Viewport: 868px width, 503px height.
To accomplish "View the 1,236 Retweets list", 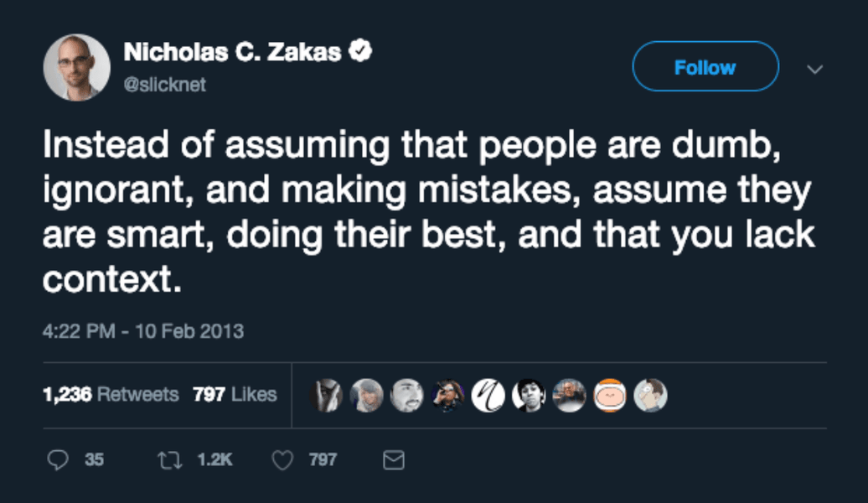I will click(111, 394).
